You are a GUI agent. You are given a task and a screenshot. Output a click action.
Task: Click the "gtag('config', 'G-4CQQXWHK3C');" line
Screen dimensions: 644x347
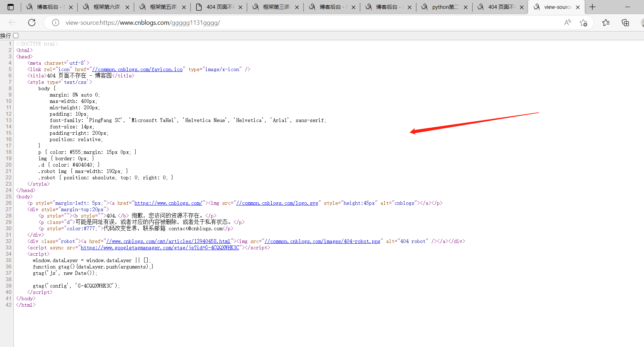(x=76, y=286)
